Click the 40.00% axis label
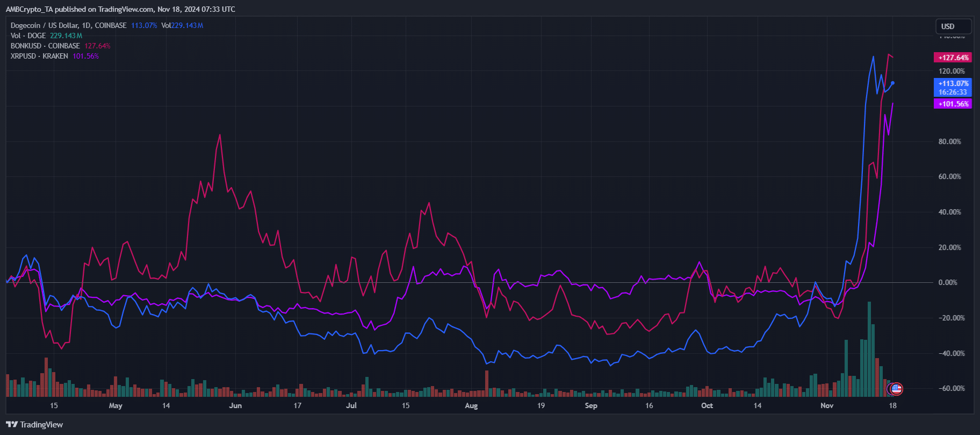 950,212
